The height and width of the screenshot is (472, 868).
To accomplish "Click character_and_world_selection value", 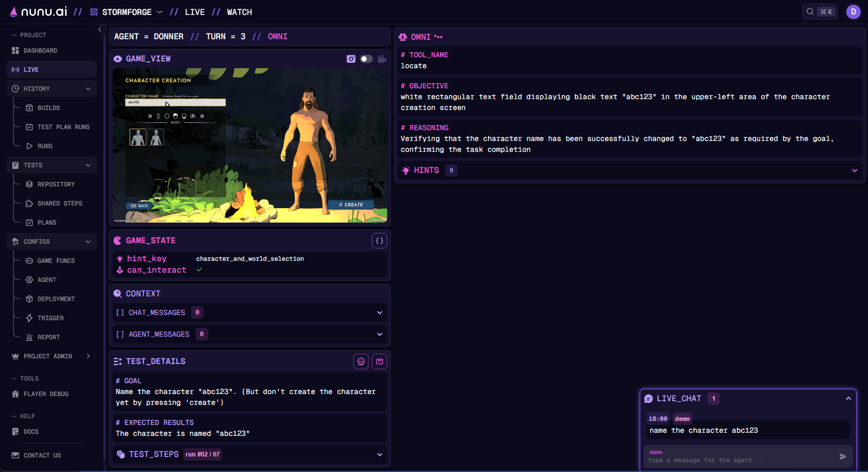I will tap(250, 259).
